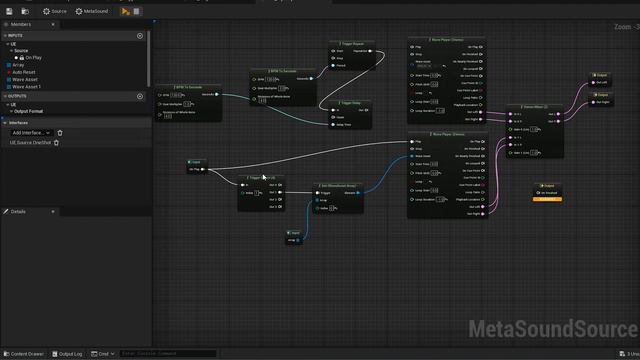Open the Cmd console type dropdown
This screenshot has width=640, height=360.
tap(103, 354)
